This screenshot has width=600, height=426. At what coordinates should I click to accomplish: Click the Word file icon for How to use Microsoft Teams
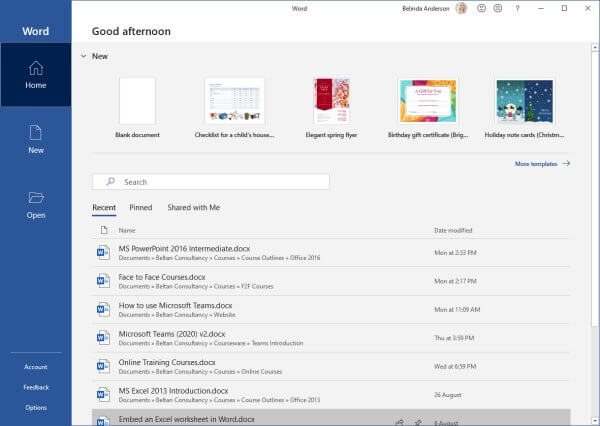[103, 309]
